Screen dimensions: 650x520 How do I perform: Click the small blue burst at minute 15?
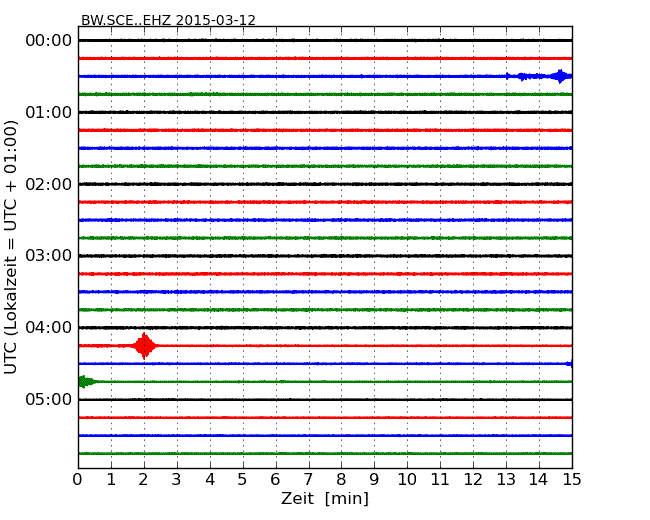(569, 364)
